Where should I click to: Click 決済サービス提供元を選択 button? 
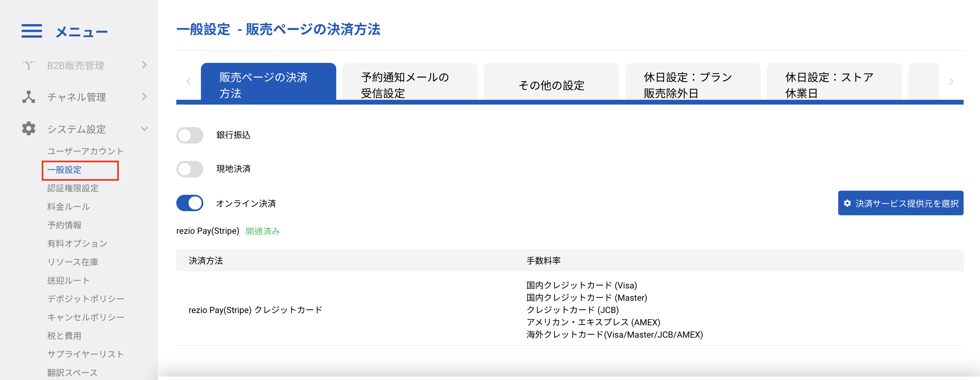point(900,203)
